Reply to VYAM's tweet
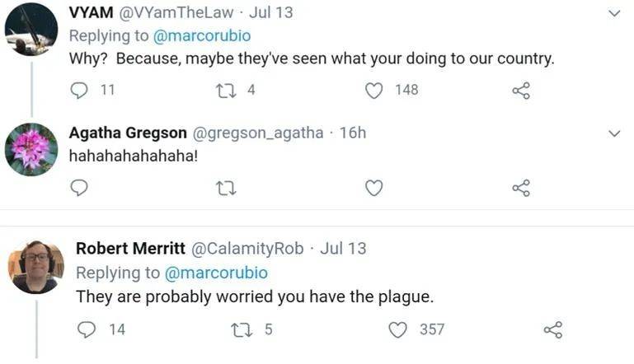Image resolution: width=634 pixels, height=364 pixels. [x=79, y=90]
